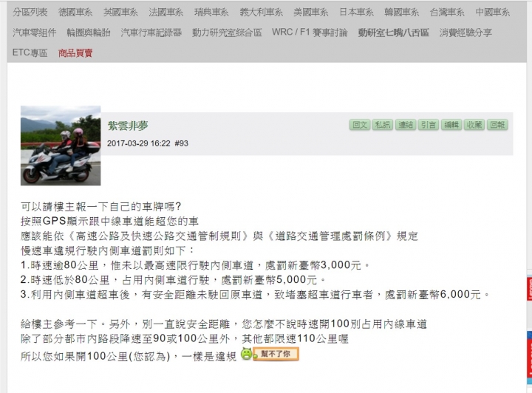Navigate to 汽車行車記錄器 board
532x393 pixels.
(151, 33)
